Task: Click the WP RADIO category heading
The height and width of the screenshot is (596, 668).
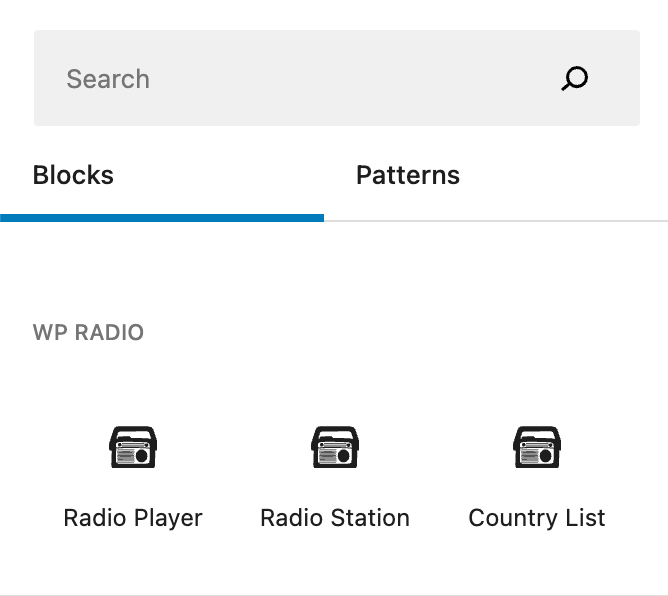Action: pos(89,333)
